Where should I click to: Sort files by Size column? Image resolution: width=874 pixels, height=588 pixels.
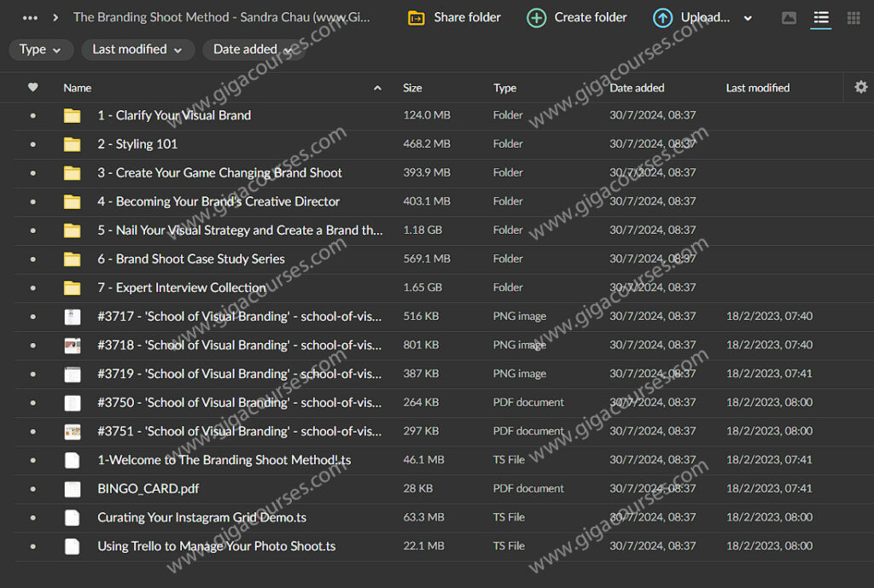(x=412, y=88)
